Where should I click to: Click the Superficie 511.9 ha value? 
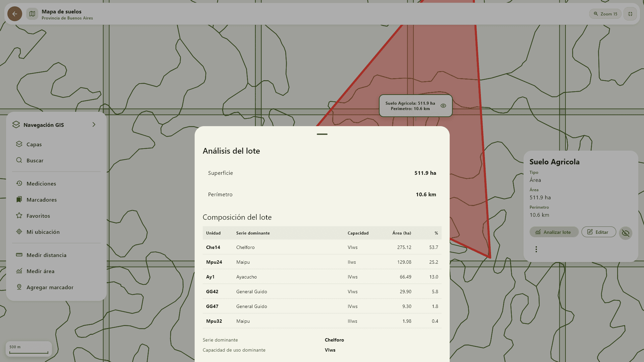tap(425, 173)
